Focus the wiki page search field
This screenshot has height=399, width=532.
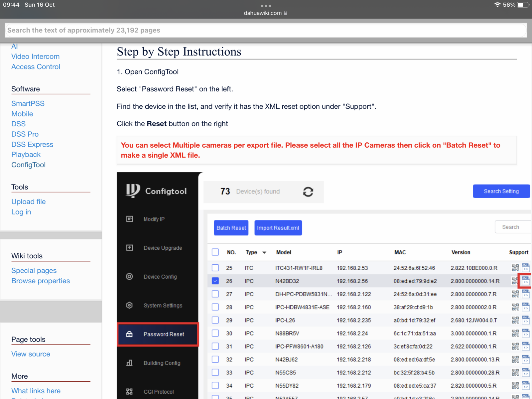[266, 30]
